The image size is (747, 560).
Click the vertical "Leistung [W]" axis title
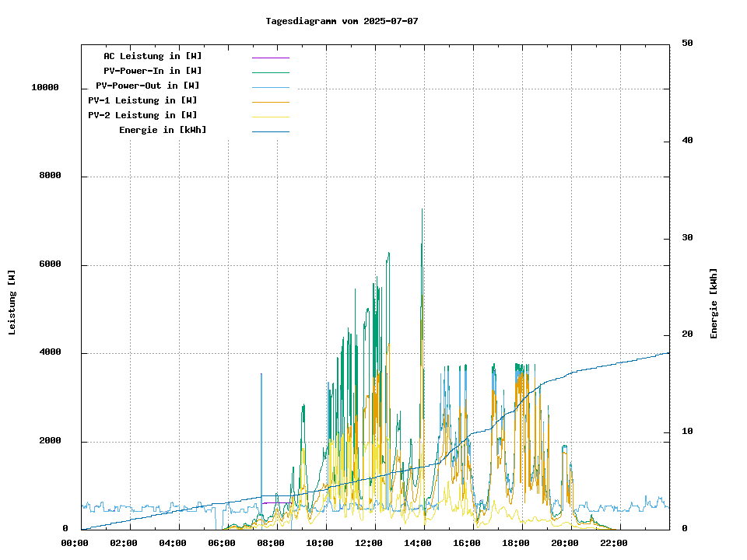(12, 303)
